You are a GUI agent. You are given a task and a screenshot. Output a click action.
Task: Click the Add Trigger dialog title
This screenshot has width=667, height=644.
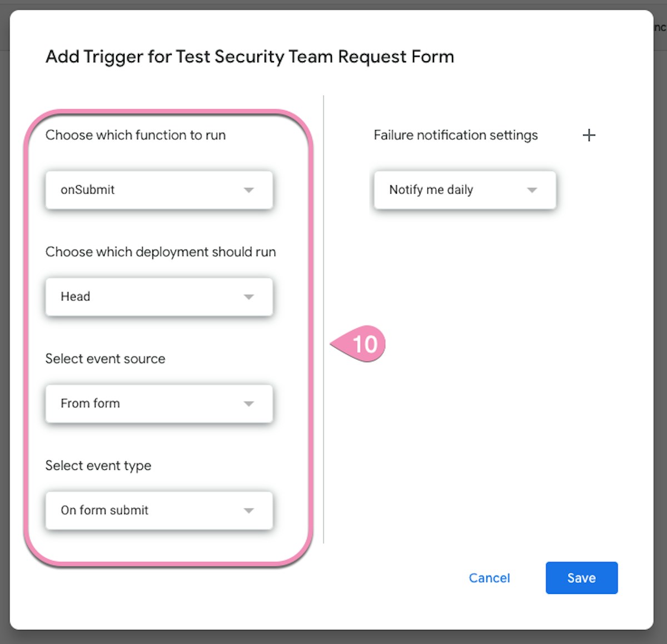(x=250, y=57)
